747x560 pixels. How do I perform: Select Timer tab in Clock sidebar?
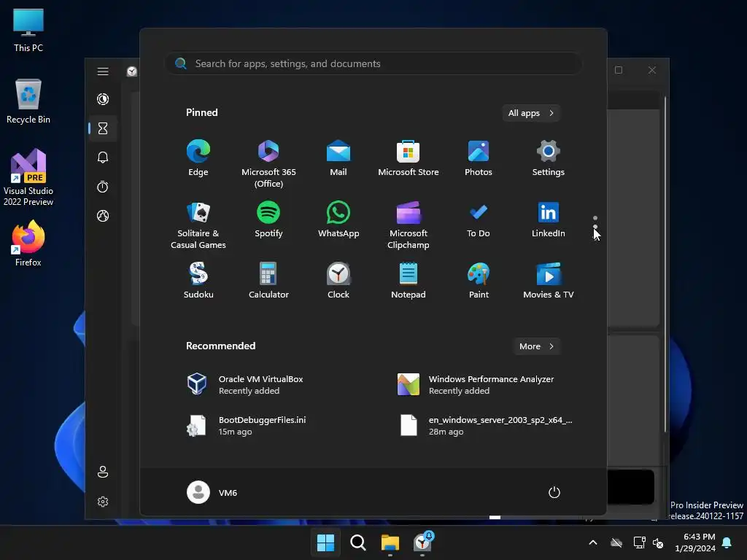pos(103,128)
